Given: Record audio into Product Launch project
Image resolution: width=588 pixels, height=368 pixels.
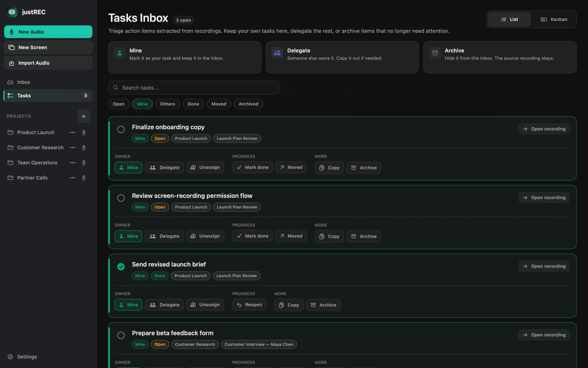Looking at the screenshot, I should coord(84,132).
